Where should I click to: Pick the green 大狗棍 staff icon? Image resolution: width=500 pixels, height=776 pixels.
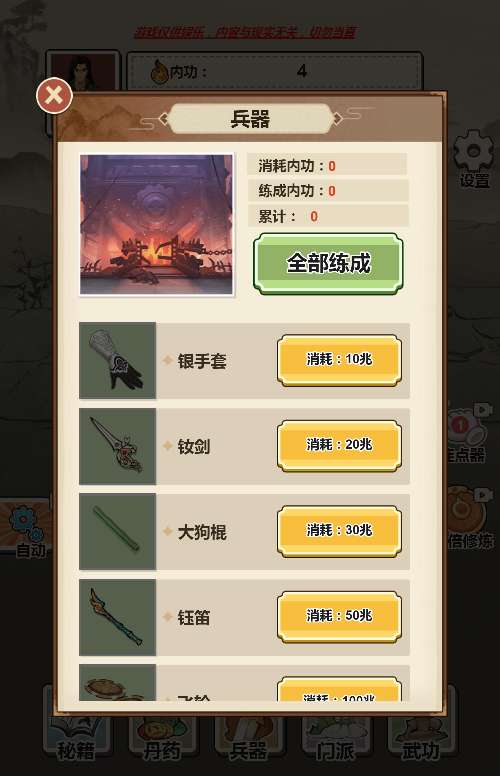[117, 532]
